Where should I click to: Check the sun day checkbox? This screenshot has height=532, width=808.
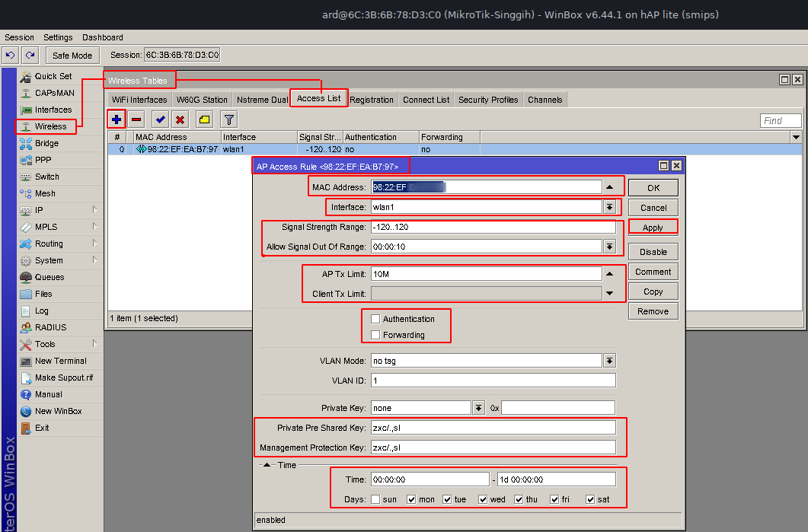(x=375, y=499)
